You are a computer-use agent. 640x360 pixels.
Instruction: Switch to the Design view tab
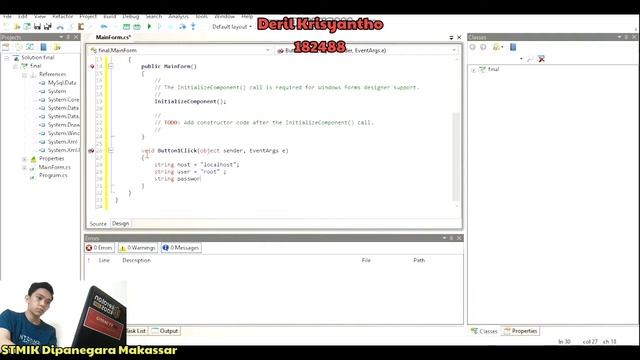coord(120,223)
